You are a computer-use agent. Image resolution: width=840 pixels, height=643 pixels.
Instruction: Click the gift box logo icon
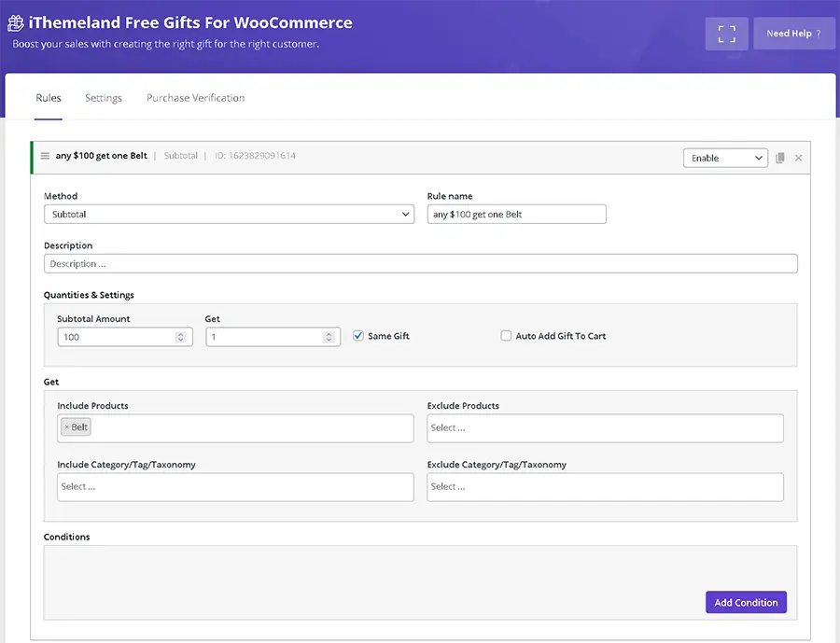(16, 22)
